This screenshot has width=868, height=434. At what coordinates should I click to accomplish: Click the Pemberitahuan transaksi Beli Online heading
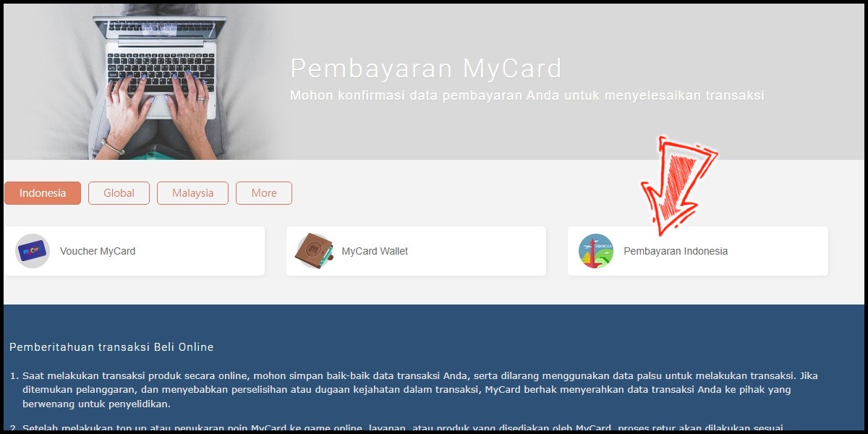pos(111,347)
